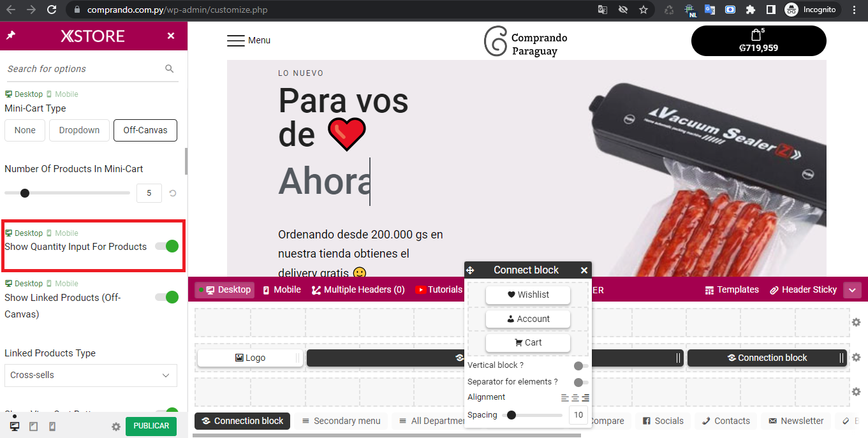
Task: Select Cart element in Connect block
Action: click(528, 342)
